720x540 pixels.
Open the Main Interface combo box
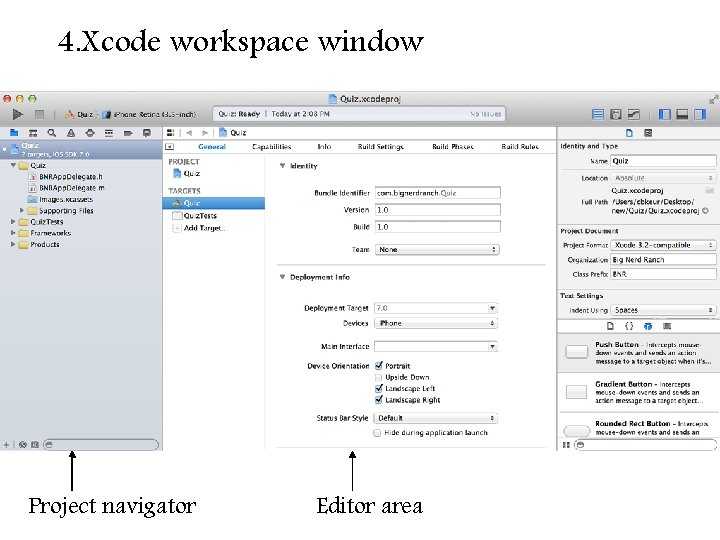(436, 346)
